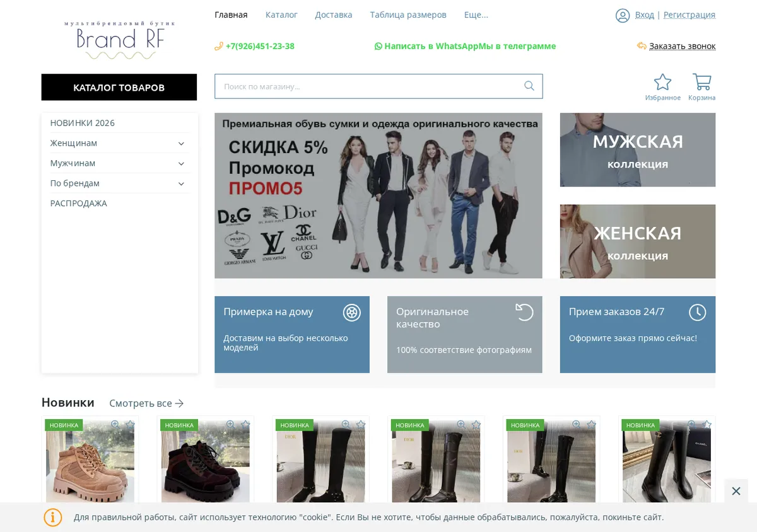The width and height of the screenshot is (757, 532).
Task: Zoom the first Новинка boot product
Action: tap(115, 424)
